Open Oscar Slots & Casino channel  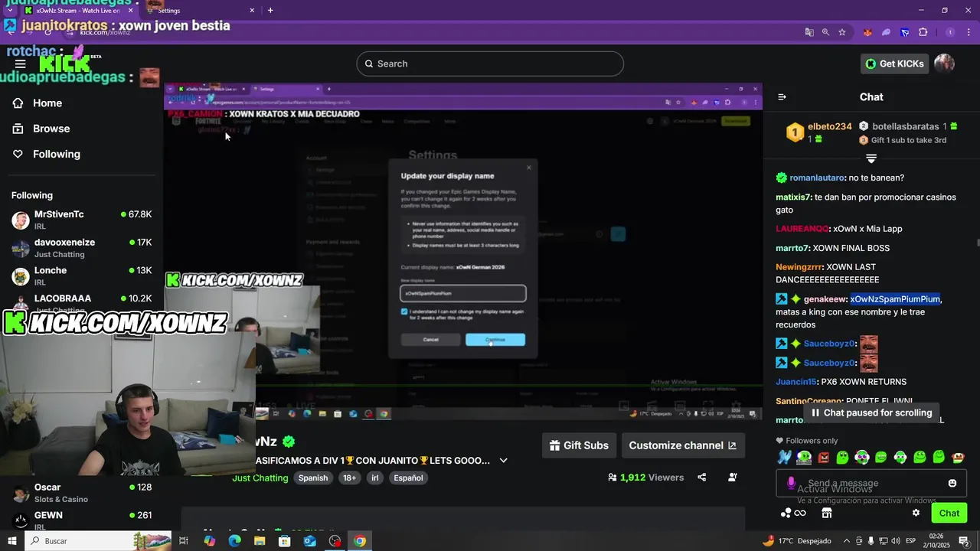pyautogui.click(x=82, y=493)
